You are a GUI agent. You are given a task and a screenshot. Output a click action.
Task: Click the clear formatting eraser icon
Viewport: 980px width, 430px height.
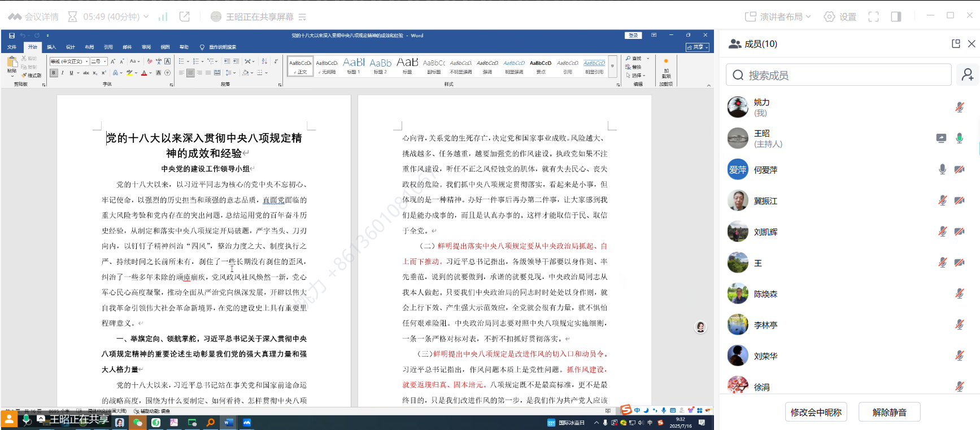(150, 61)
